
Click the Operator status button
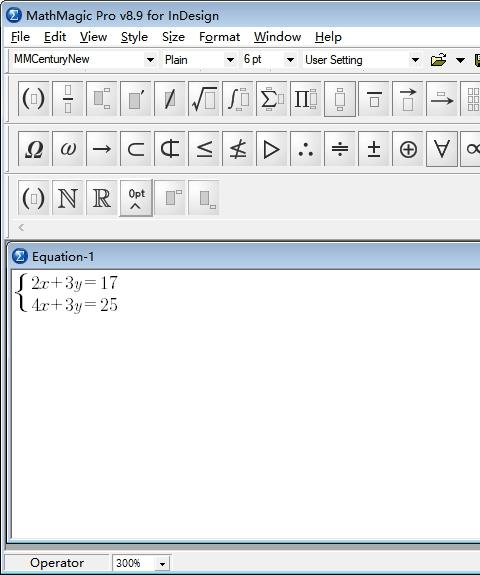coord(57,563)
